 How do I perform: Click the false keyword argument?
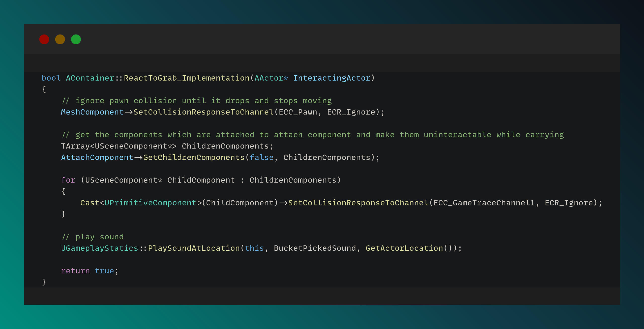[261, 158]
